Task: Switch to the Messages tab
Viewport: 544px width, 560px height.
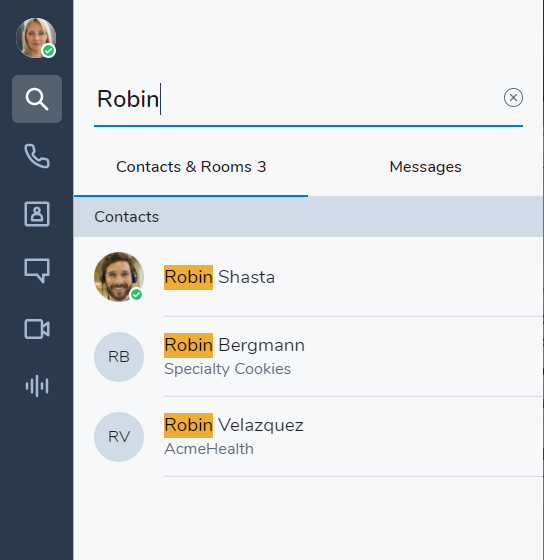Action: 425,167
